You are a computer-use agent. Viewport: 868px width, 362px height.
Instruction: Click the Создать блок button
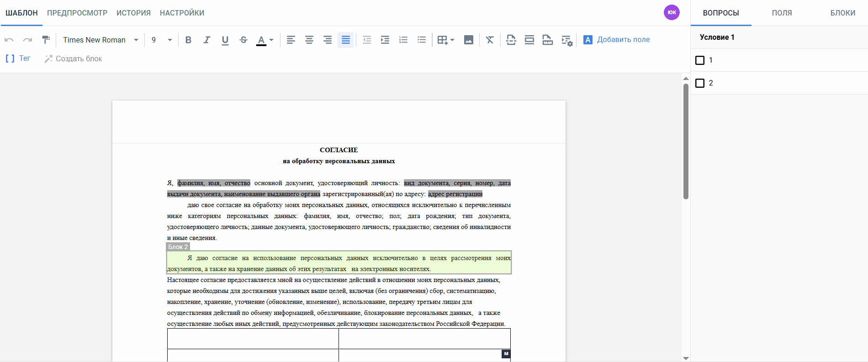click(73, 59)
